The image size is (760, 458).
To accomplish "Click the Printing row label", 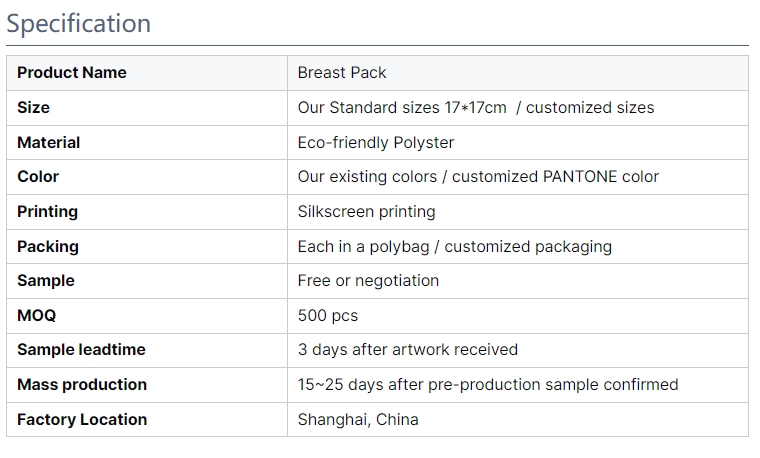I will click(47, 211).
